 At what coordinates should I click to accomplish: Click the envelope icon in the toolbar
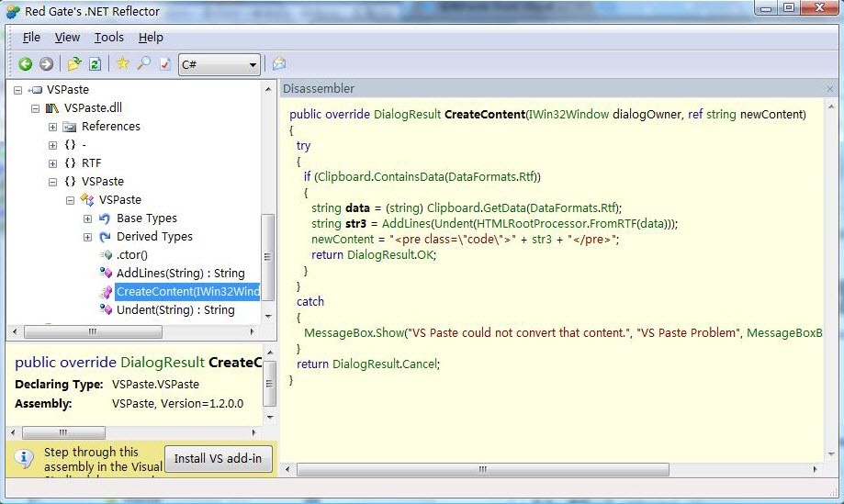[x=279, y=64]
